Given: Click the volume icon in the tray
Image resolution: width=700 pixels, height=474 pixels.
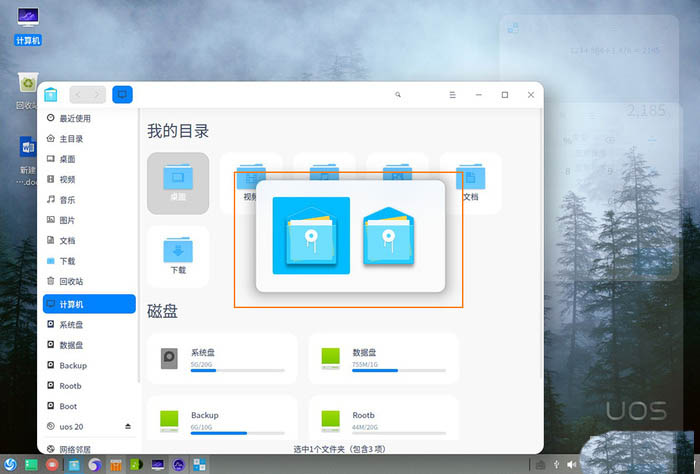Looking at the screenshot, I should tap(571, 465).
